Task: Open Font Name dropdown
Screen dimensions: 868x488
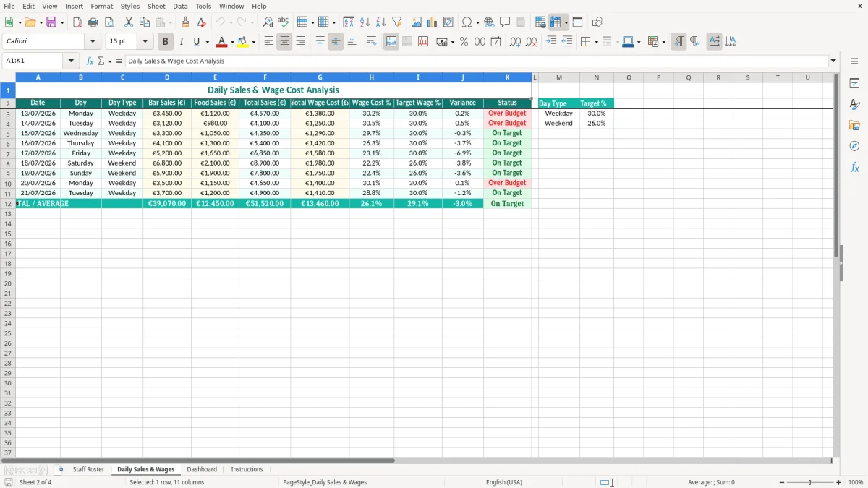Action: 93,42
